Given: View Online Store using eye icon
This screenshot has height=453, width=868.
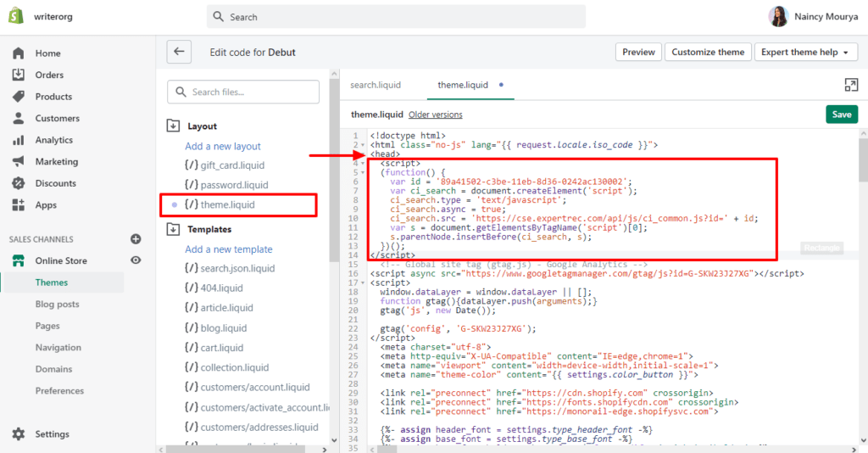Looking at the screenshot, I should point(136,260).
